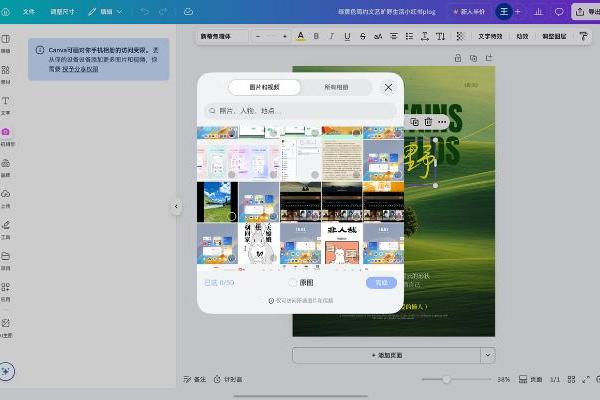Change the text alignment
This screenshot has height=400, width=600.
coord(394,36)
